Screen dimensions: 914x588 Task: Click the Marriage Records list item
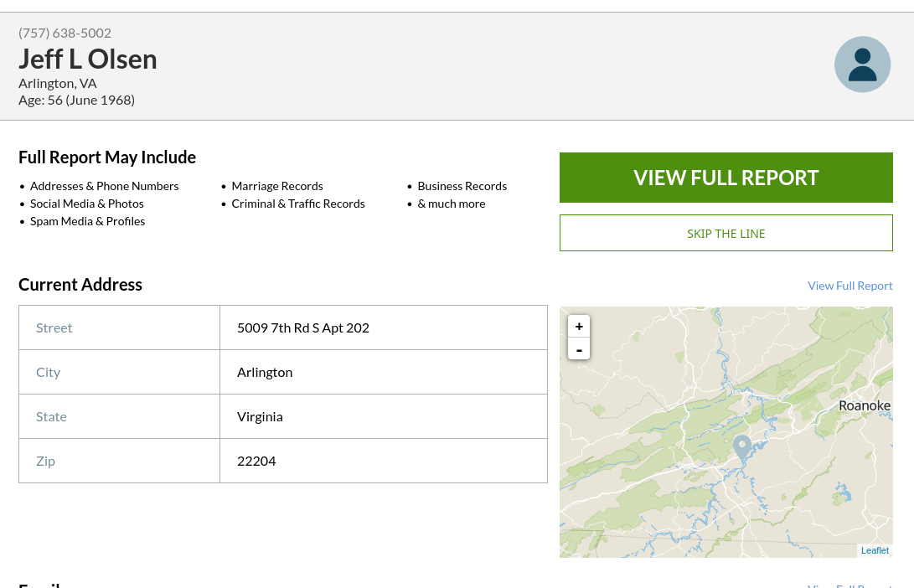pyautogui.click(x=277, y=186)
